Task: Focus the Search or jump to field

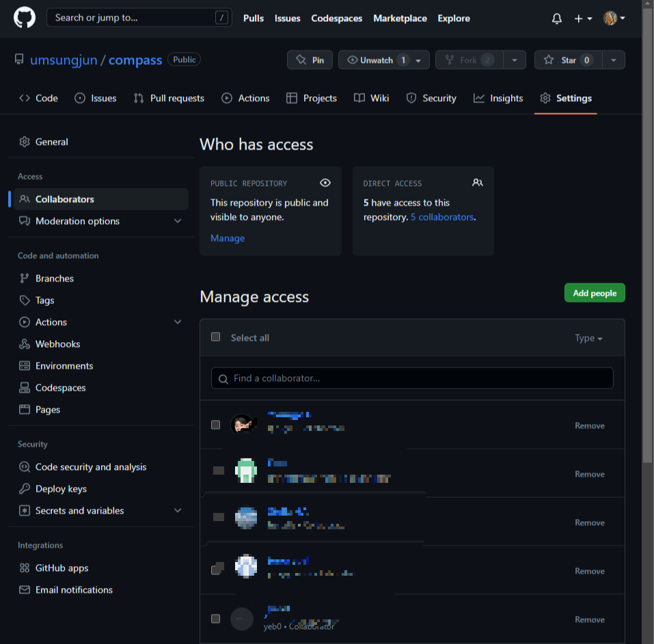Action: coord(139,18)
